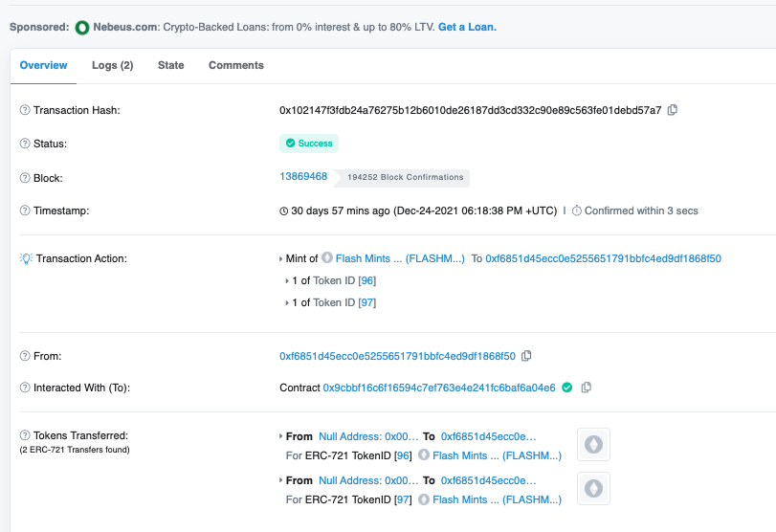Click the Success status badge
776x532 pixels.
coord(309,143)
